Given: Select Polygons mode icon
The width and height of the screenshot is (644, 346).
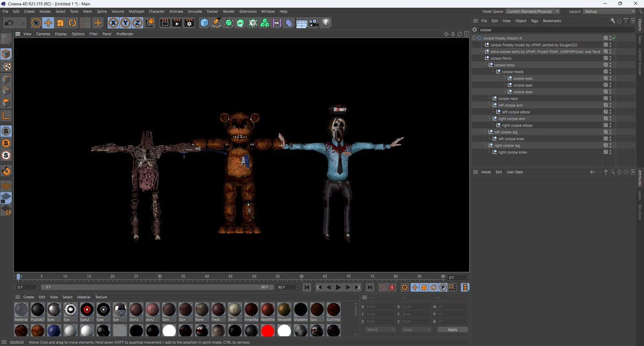Looking at the screenshot, I should pos(6,102).
